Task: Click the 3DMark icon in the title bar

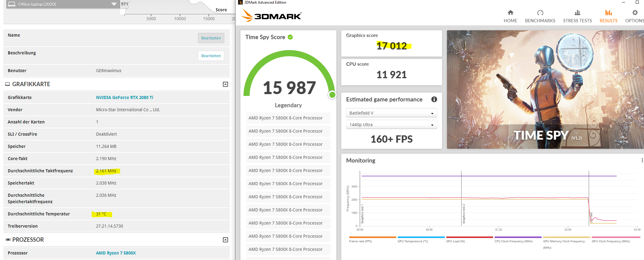Action: (x=240, y=2)
